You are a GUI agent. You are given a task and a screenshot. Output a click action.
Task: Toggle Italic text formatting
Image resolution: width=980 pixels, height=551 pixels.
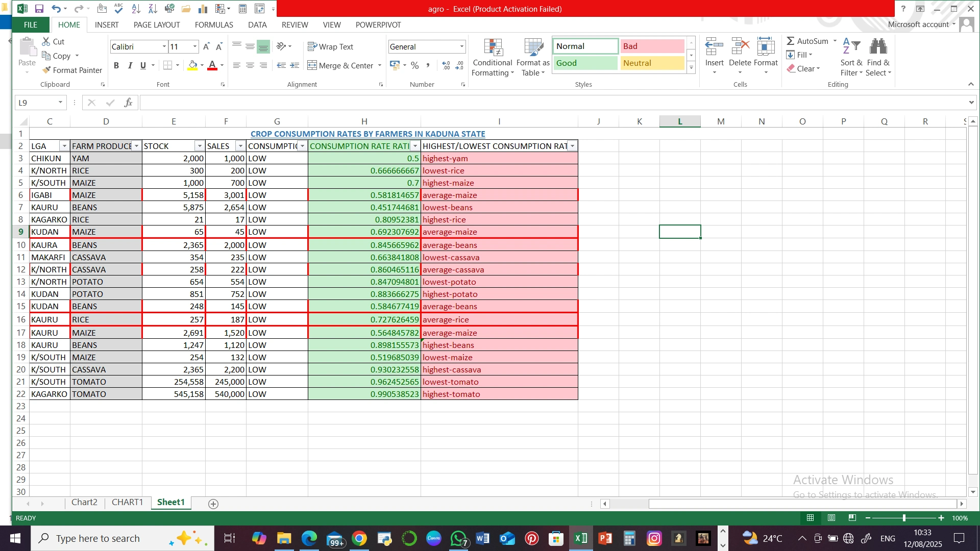tap(130, 65)
